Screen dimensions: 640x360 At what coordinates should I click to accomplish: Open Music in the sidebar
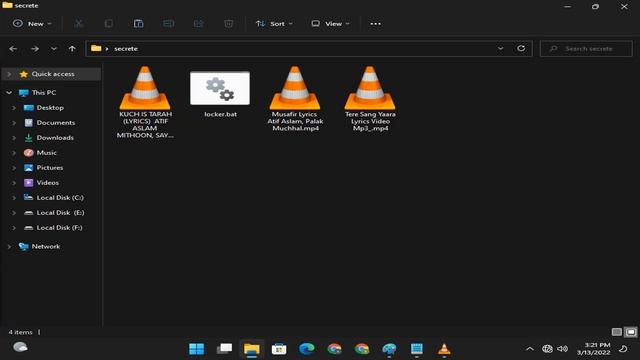(46, 153)
